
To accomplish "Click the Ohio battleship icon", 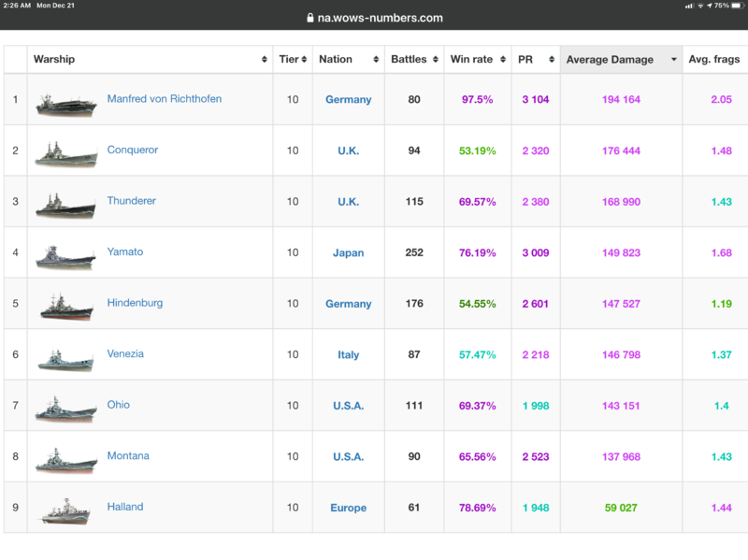I will 65,409.
